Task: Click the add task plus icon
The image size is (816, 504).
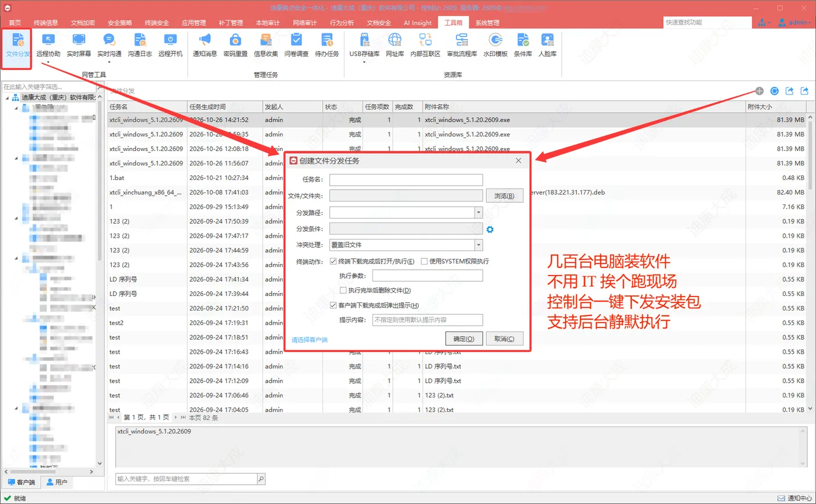Action: 759,91
